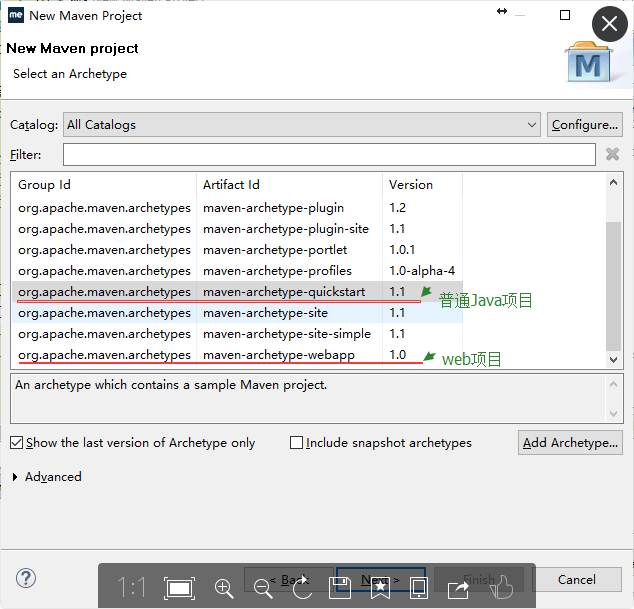Image resolution: width=634 pixels, height=609 pixels.
Task: Close the image viewer with the round X button
Action: (x=609, y=24)
